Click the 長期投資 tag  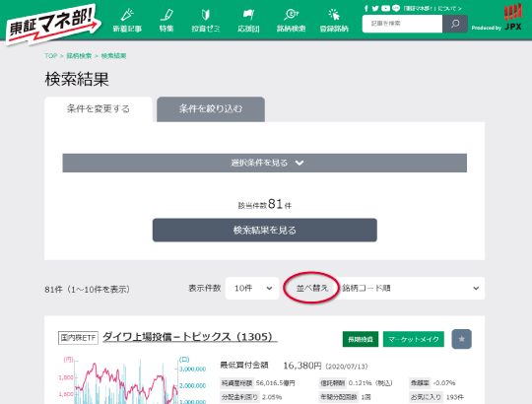click(x=361, y=339)
